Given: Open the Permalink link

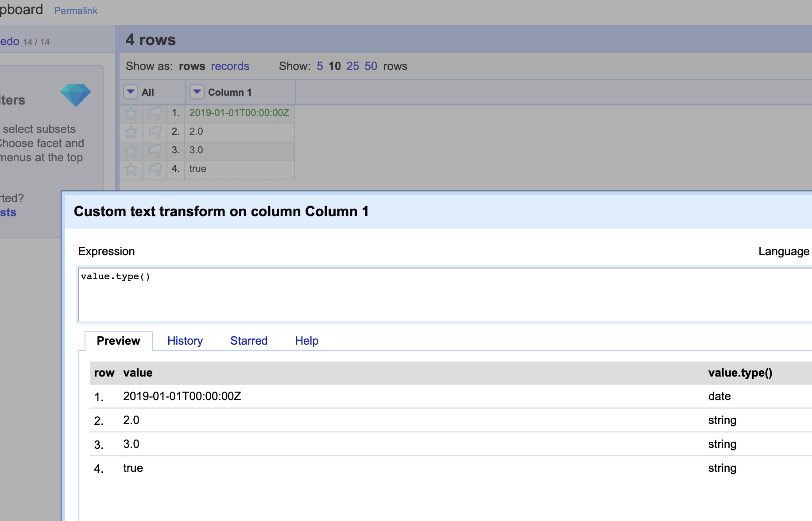Looking at the screenshot, I should [76, 11].
